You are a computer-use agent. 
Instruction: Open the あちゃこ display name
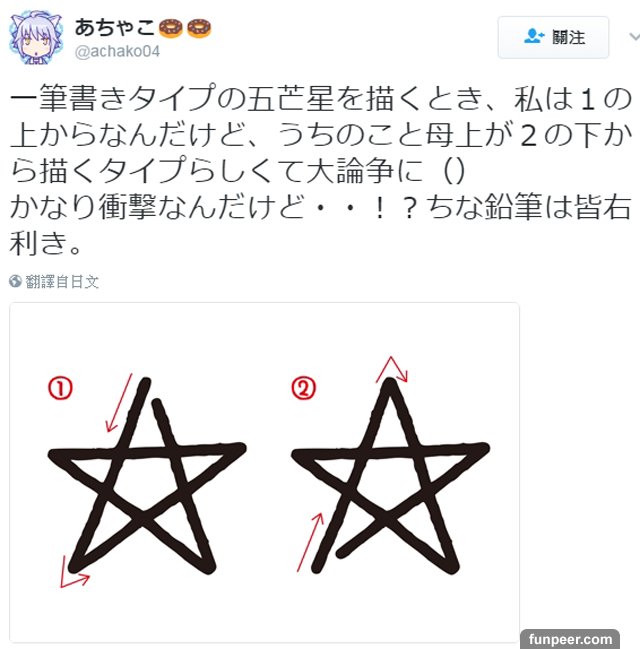click(115, 28)
